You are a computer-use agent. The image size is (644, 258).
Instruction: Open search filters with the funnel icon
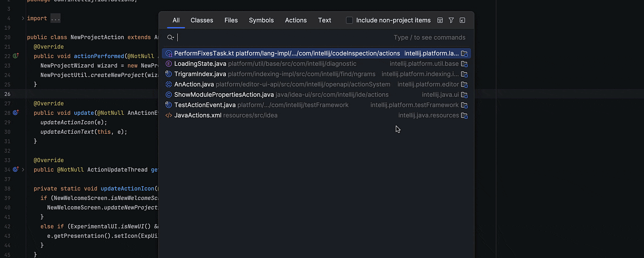tap(451, 20)
